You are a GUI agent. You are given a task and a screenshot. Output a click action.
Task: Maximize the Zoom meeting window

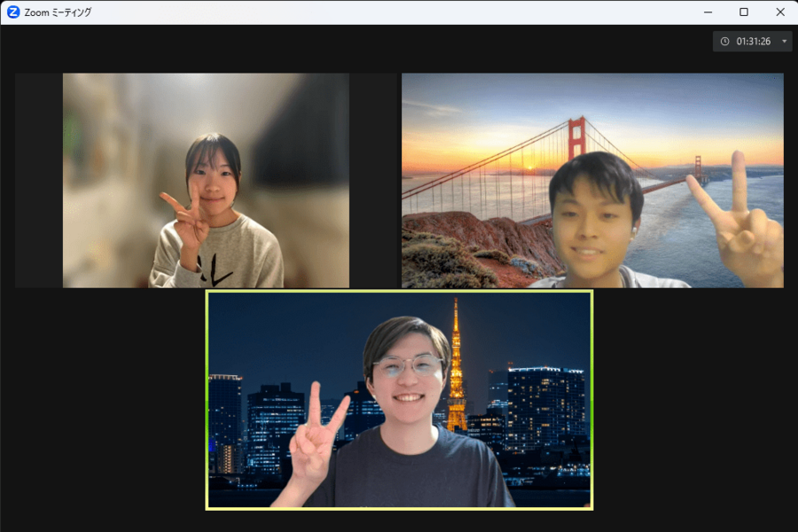pos(744,12)
